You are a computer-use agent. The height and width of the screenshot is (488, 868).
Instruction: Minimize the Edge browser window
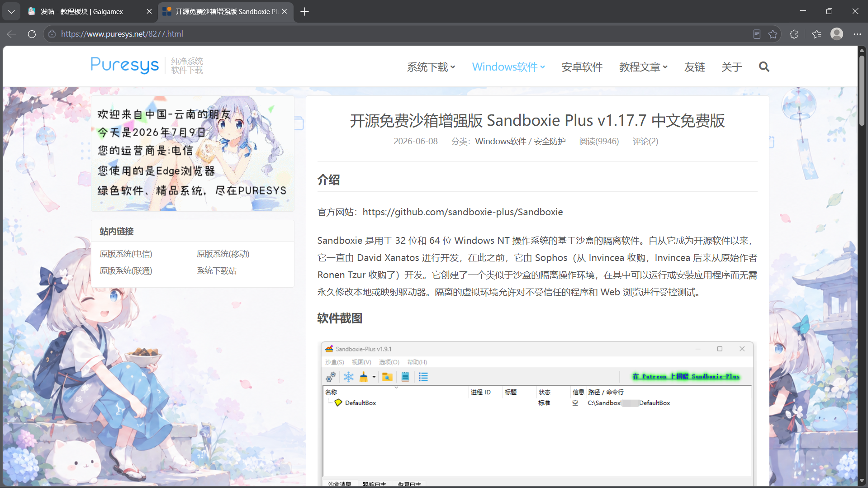point(803,11)
